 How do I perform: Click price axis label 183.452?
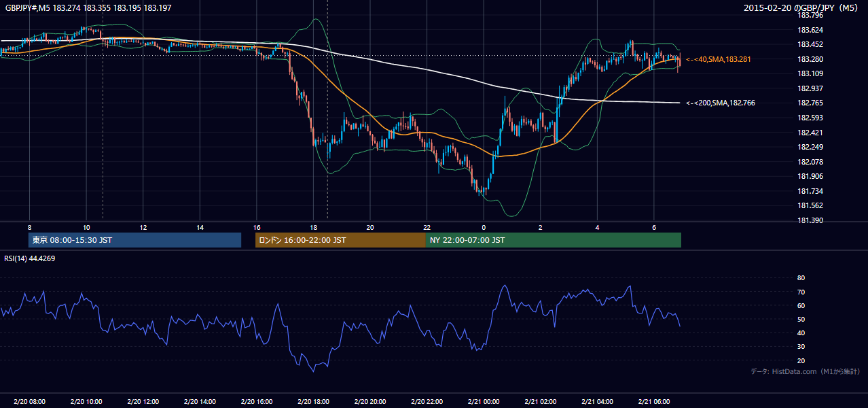(810, 44)
